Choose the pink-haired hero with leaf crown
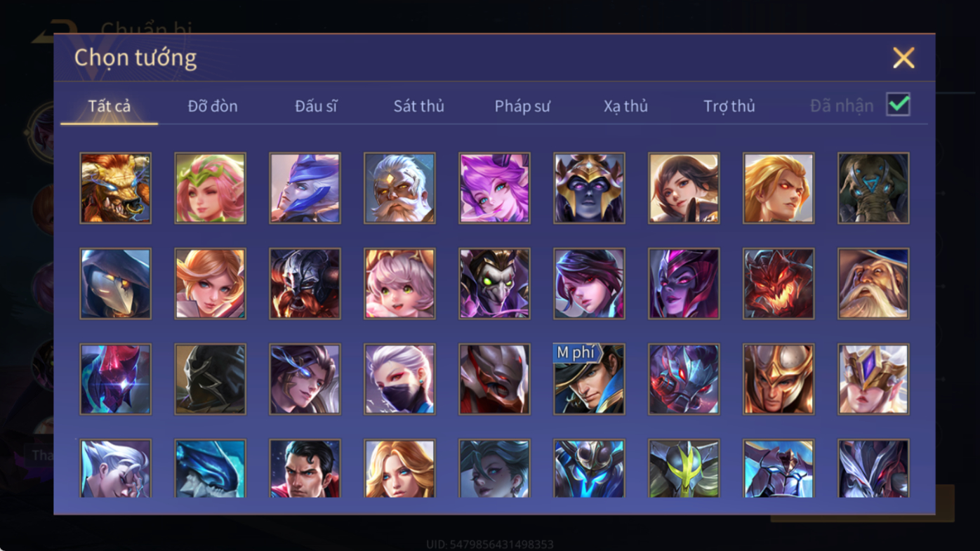Image resolution: width=980 pixels, height=551 pixels. pyautogui.click(x=211, y=188)
